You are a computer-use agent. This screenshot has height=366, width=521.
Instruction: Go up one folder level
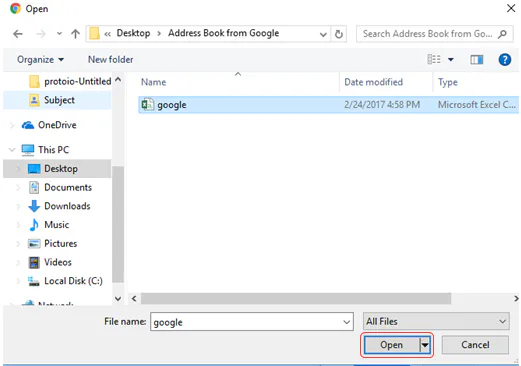(76, 34)
